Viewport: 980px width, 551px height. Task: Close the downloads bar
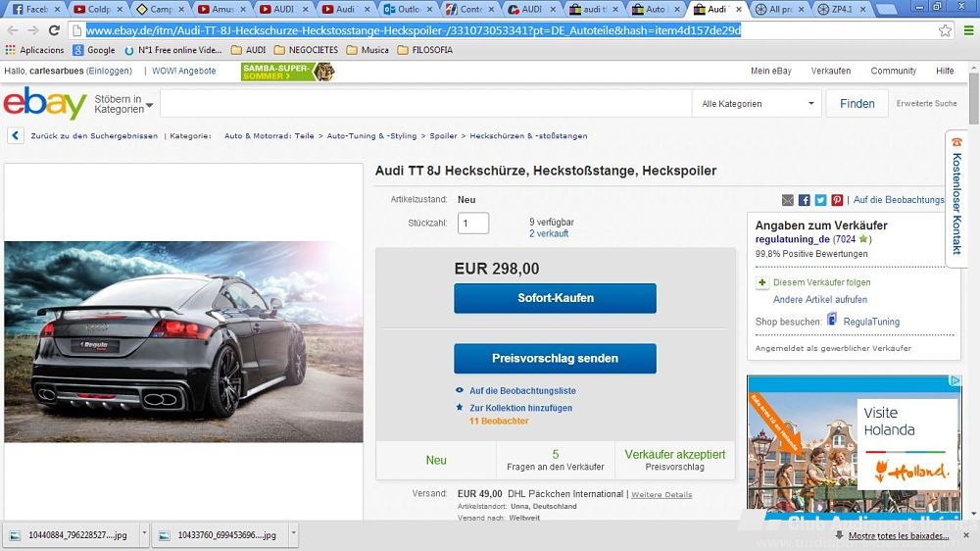pos(967,536)
